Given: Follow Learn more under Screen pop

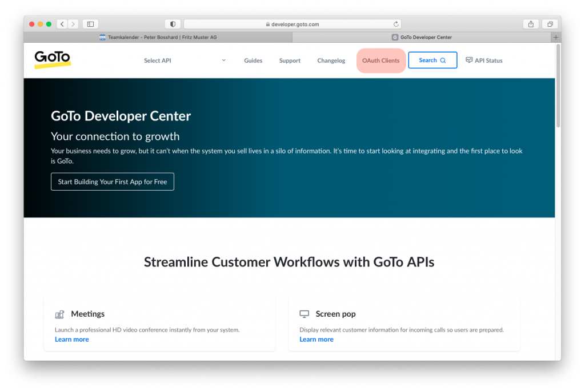Looking at the screenshot, I should pos(316,340).
